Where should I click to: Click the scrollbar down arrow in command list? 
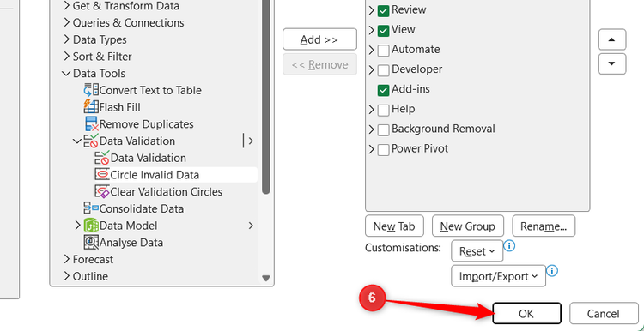click(266, 278)
